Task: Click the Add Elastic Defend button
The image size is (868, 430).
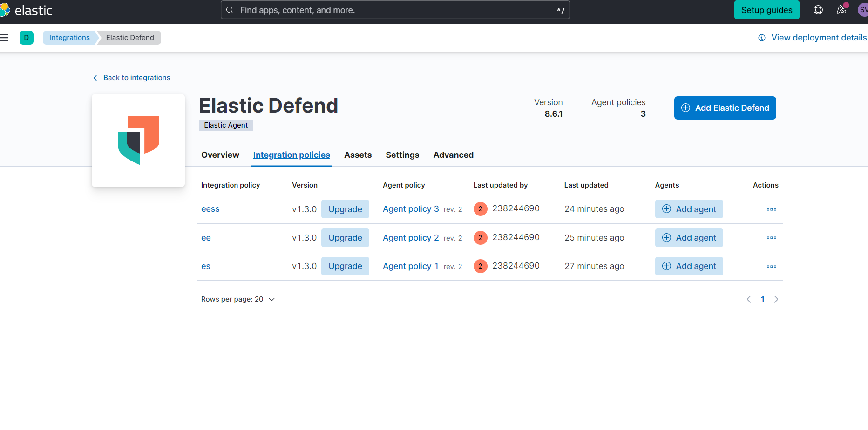Action: [725, 107]
